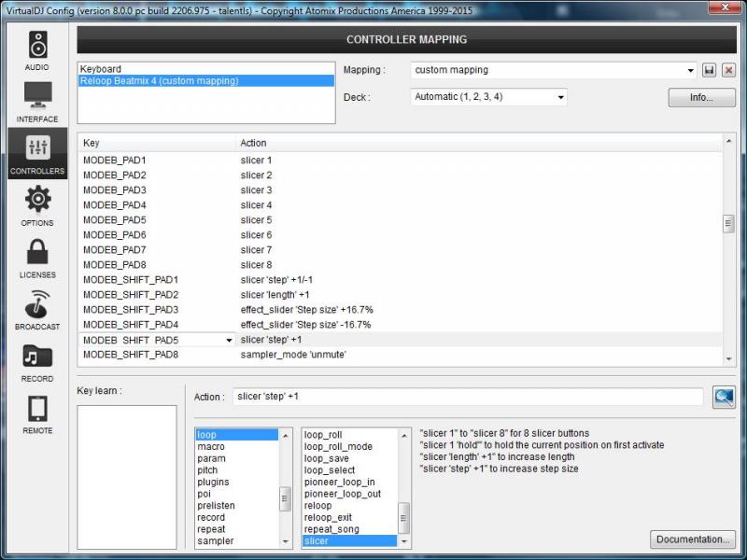
Task: Click the Info... button
Action: (702, 98)
